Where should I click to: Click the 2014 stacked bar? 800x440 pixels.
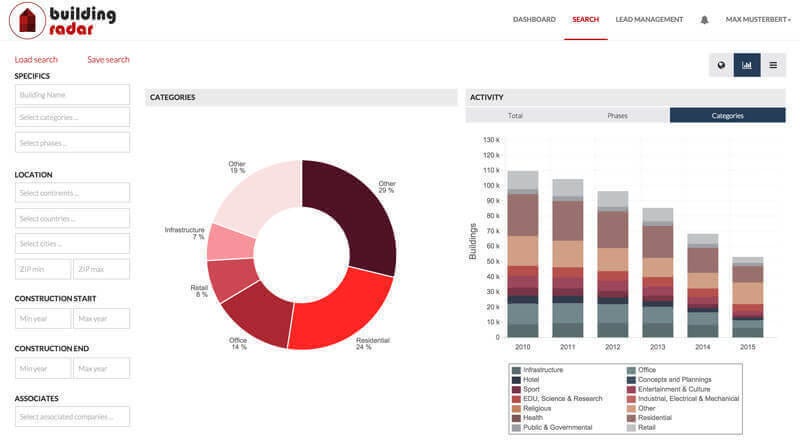pyautogui.click(x=703, y=286)
